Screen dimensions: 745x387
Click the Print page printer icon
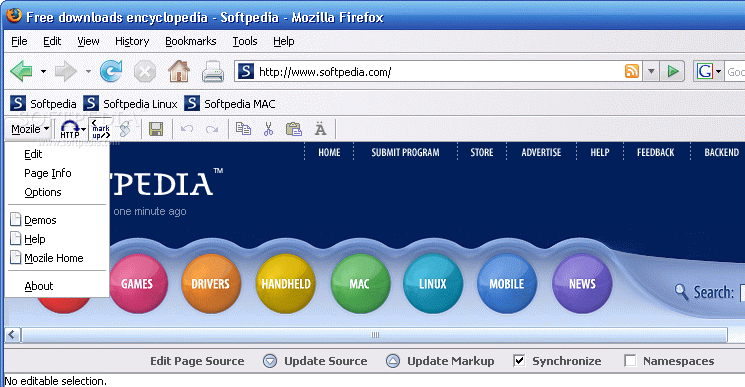[213, 72]
